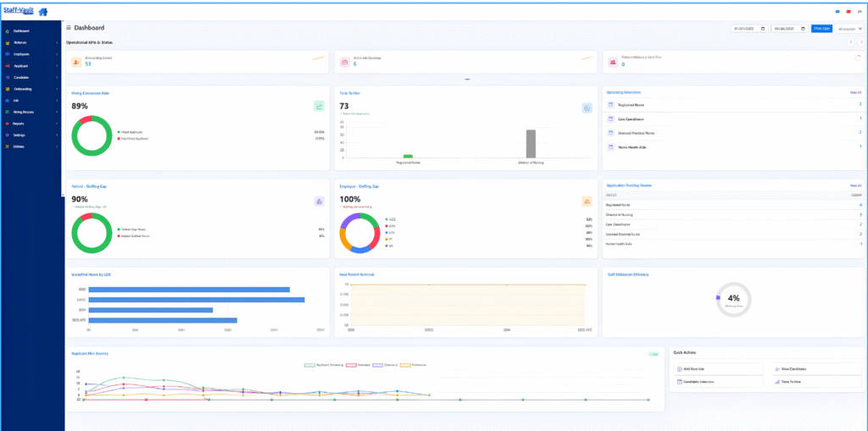Click the logout icon in top-right header
868x431 pixels.
tap(860, 12)
